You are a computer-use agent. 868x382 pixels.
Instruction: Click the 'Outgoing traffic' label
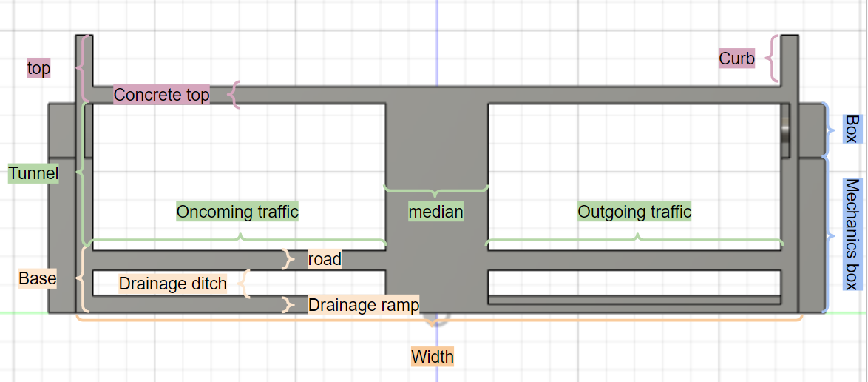(635, 211)
